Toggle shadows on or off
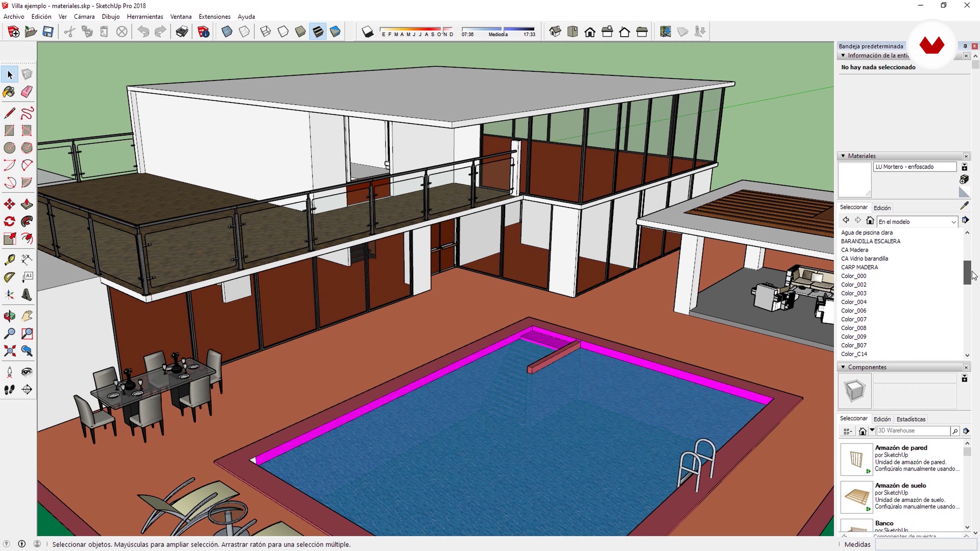 click(367, 32)
